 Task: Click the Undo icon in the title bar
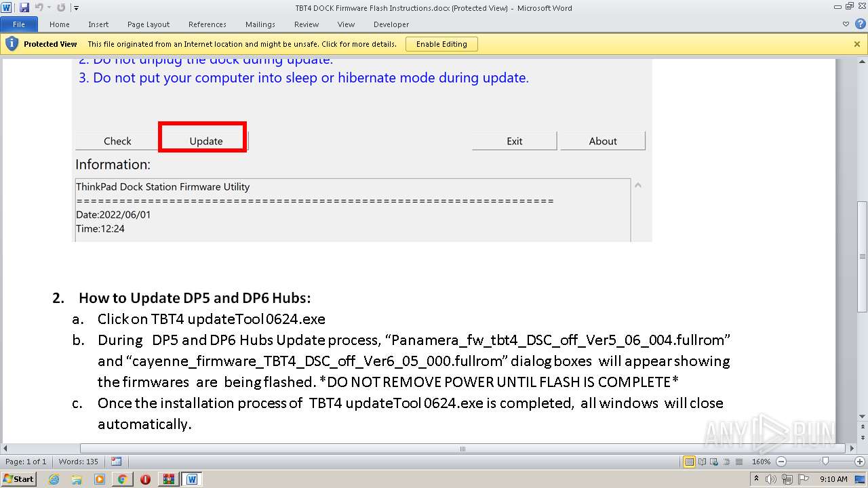39,8
